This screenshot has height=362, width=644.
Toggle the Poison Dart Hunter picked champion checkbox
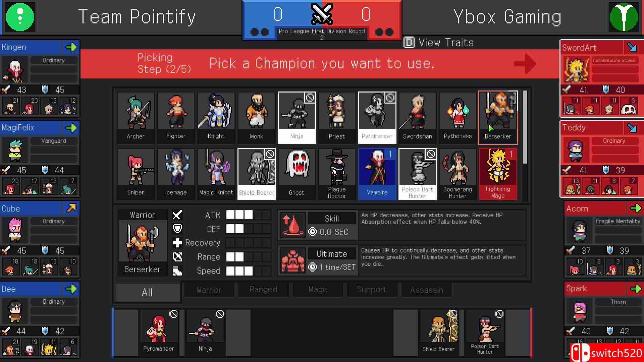click(x=499, y=313)
